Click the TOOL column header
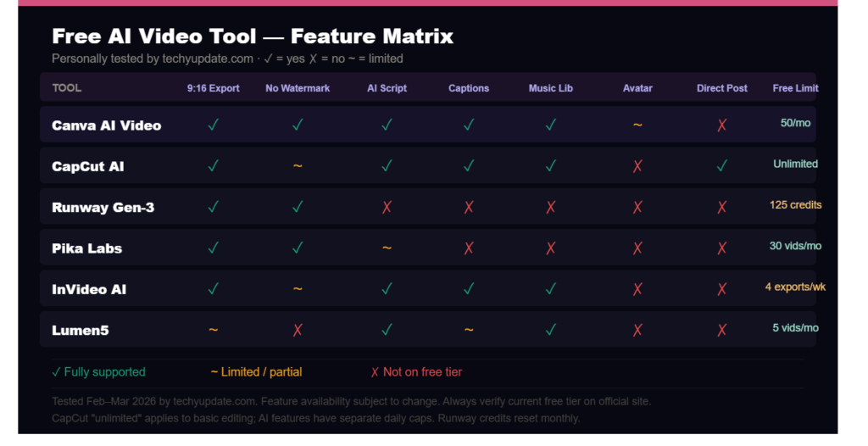 click(66, 88)
